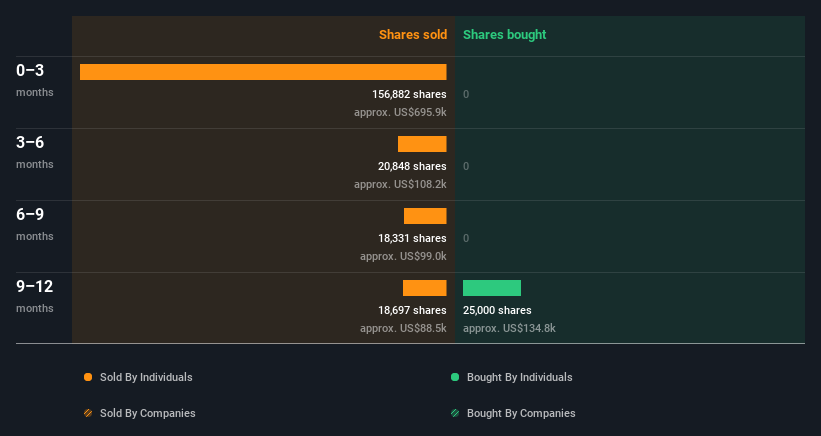Click the 25,000 shares value
This screenshot has height=436, width=821.
pyautogui.click(x=497, y=310)
